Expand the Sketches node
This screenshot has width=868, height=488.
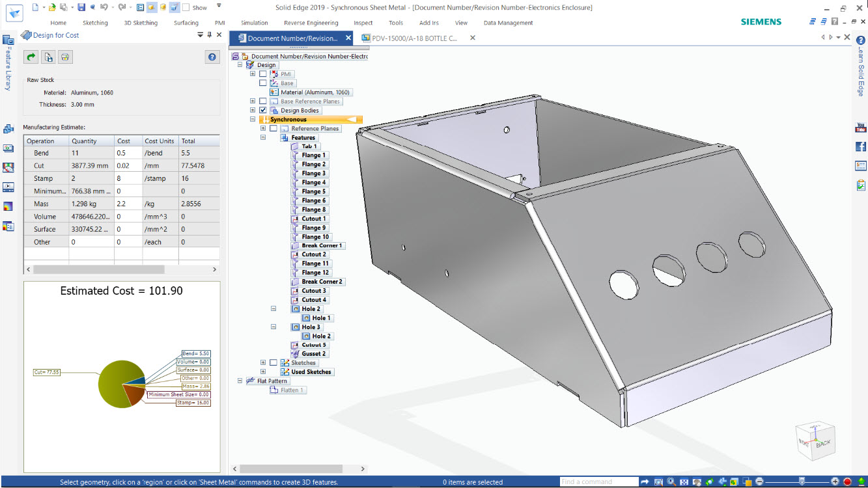263,363
